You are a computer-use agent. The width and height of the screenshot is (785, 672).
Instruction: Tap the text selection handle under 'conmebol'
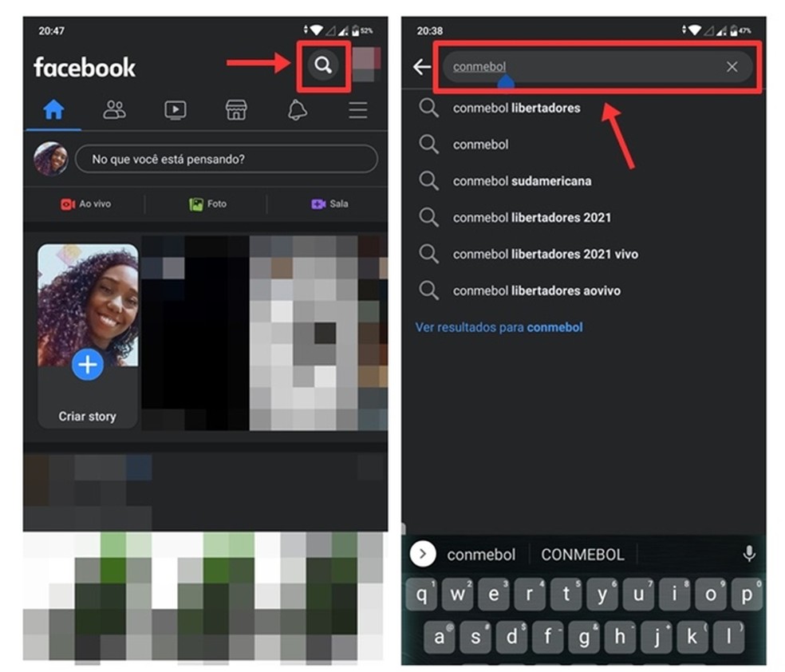point(506,81)
